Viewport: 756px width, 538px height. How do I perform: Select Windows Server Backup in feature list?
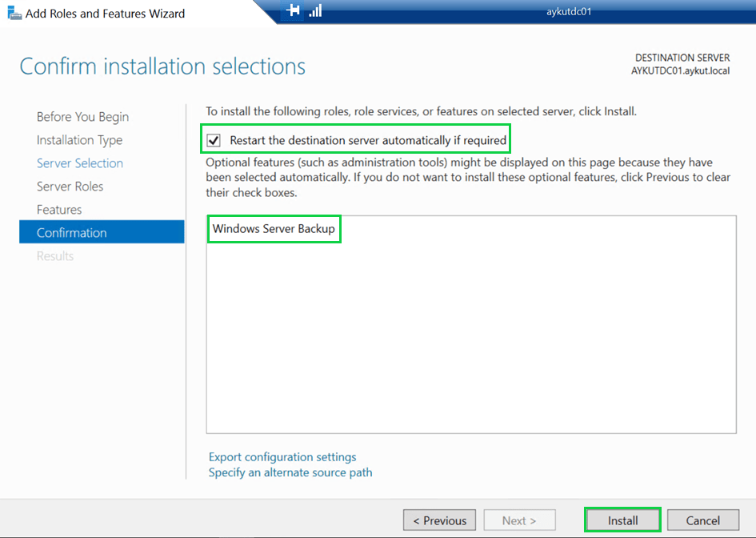274,229
